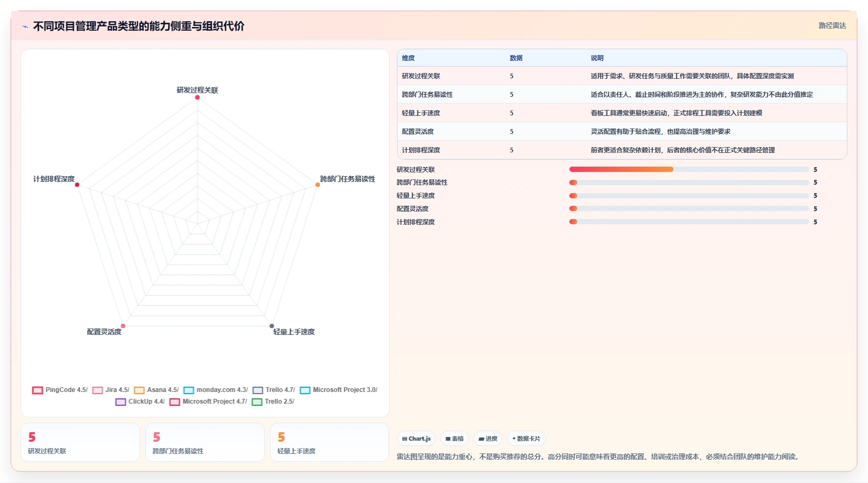Select the 轻量上手速度 table row cell
The image size is (868, 483).
(421, 113)
